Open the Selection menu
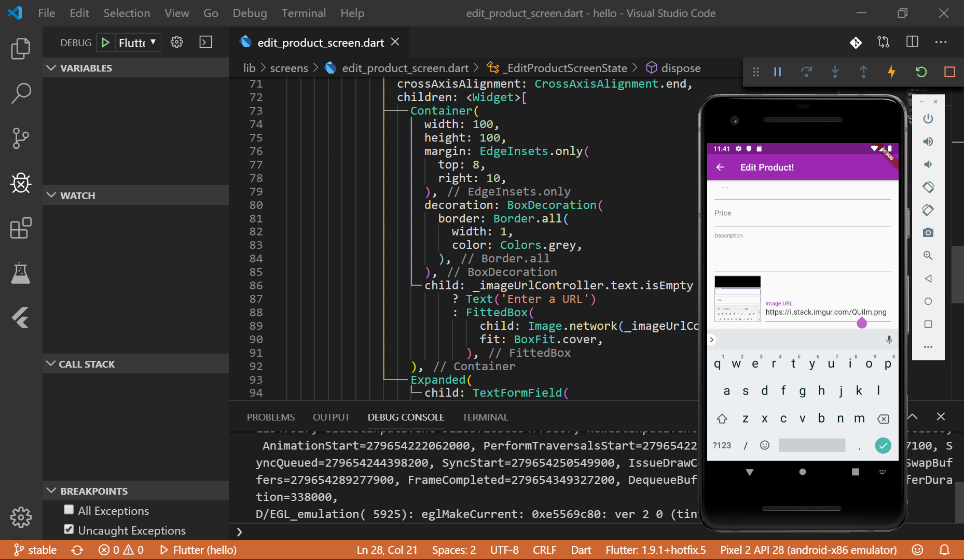 pyautogui.click(x=127, y=13)
